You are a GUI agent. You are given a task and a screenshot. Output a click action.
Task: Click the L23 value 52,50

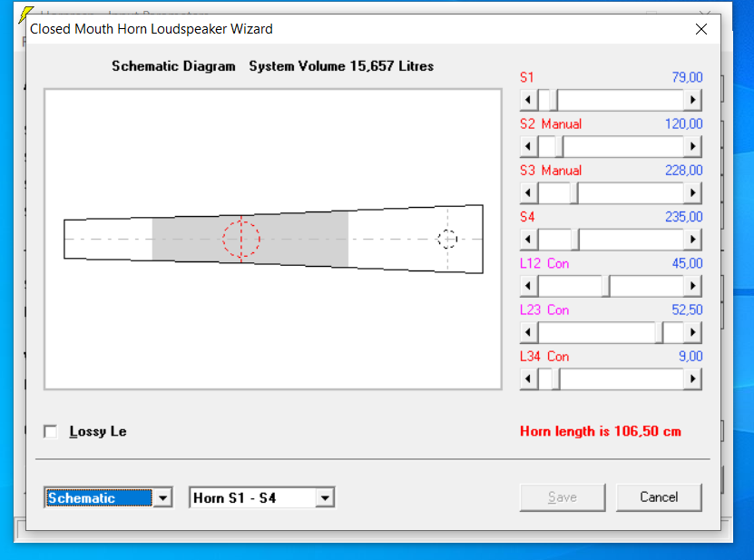point(687,309)
